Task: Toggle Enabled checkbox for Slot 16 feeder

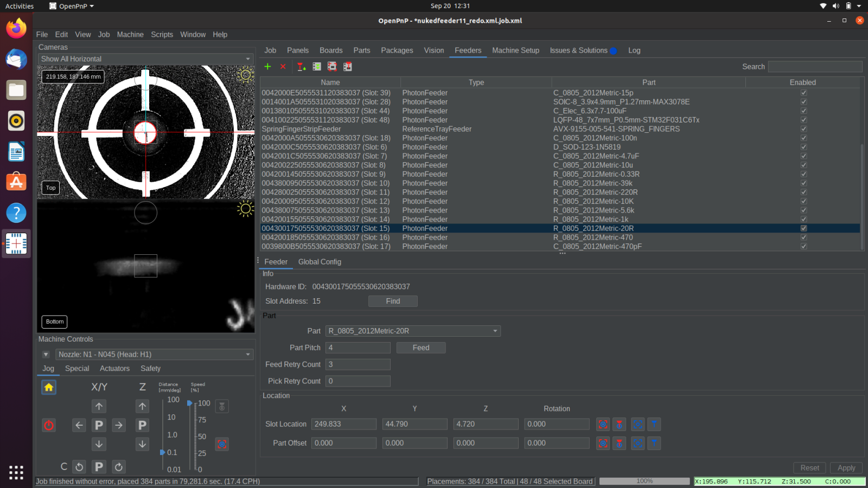Action: (803, 237)
